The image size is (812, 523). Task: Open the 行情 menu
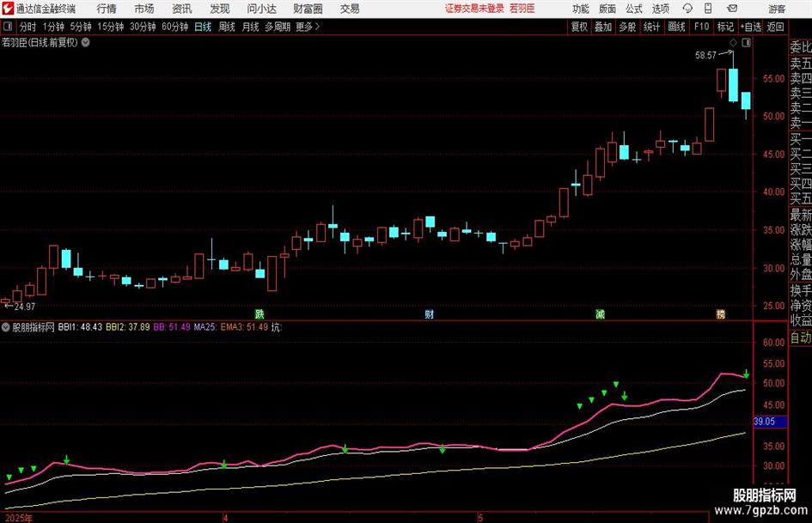(107, 9)
